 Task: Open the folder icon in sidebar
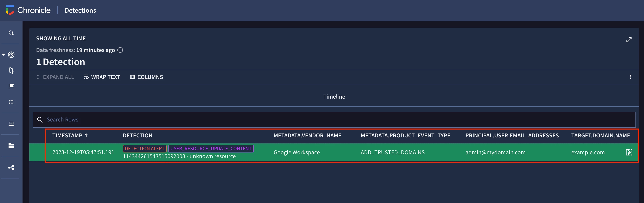pos(11,146)
